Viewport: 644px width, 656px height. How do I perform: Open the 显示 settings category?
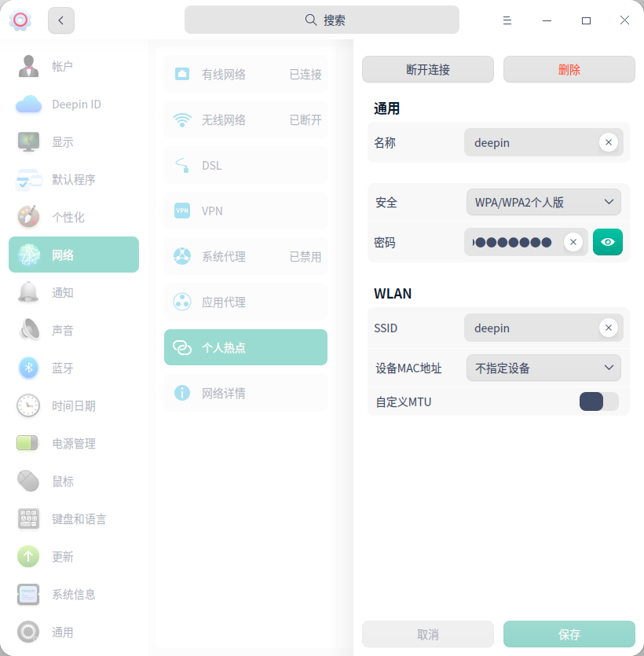(x=74, y=142)
